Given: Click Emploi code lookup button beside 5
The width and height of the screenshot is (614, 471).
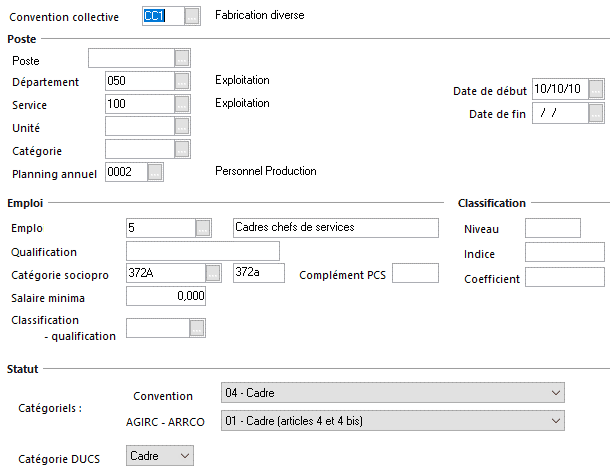Looking at the screenshot, I should [203, 228].
